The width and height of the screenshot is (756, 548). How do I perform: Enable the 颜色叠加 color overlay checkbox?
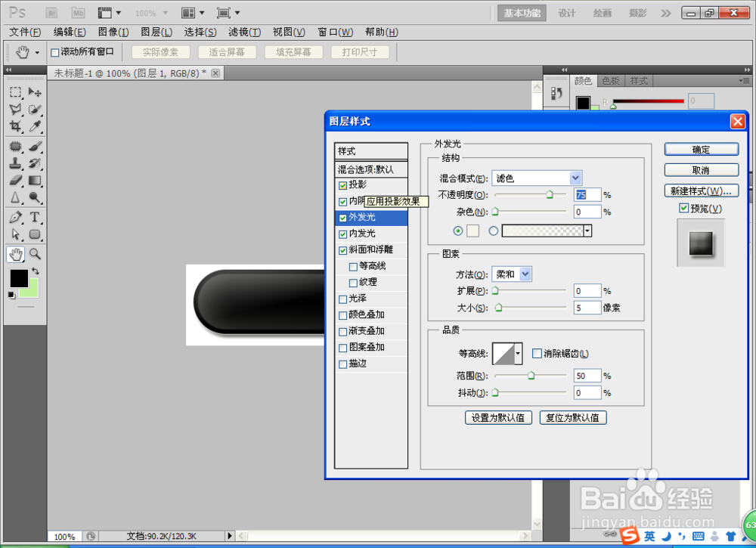[342, 316]
